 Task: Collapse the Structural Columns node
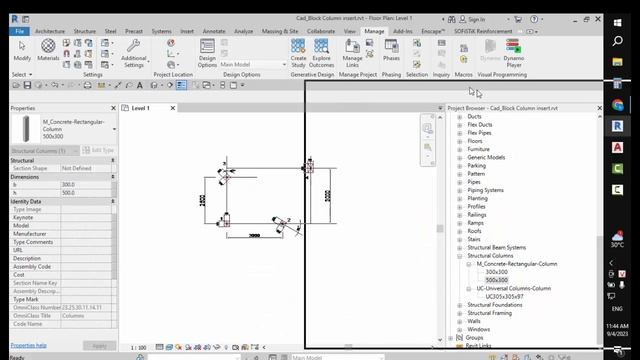460,256
